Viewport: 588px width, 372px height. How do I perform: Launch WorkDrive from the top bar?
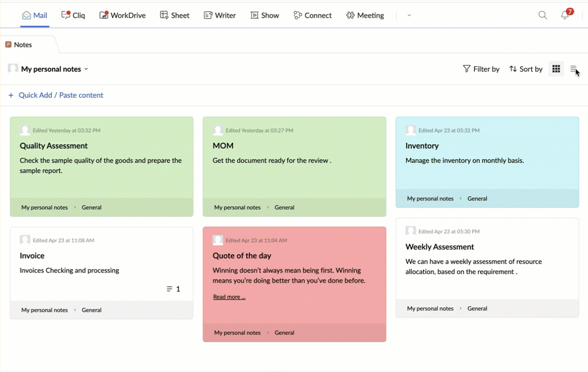(x=123, y=15)
